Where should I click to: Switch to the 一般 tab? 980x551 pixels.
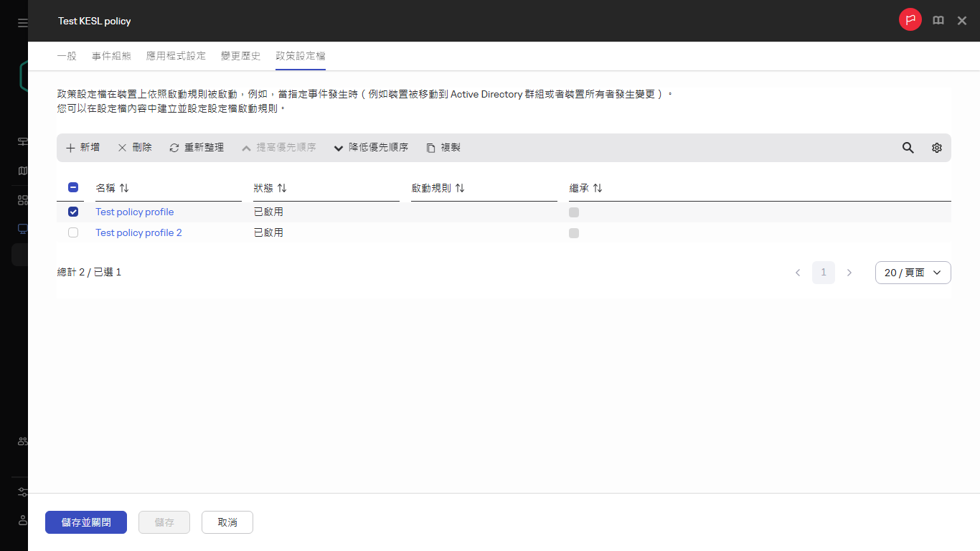click(67, 55)
